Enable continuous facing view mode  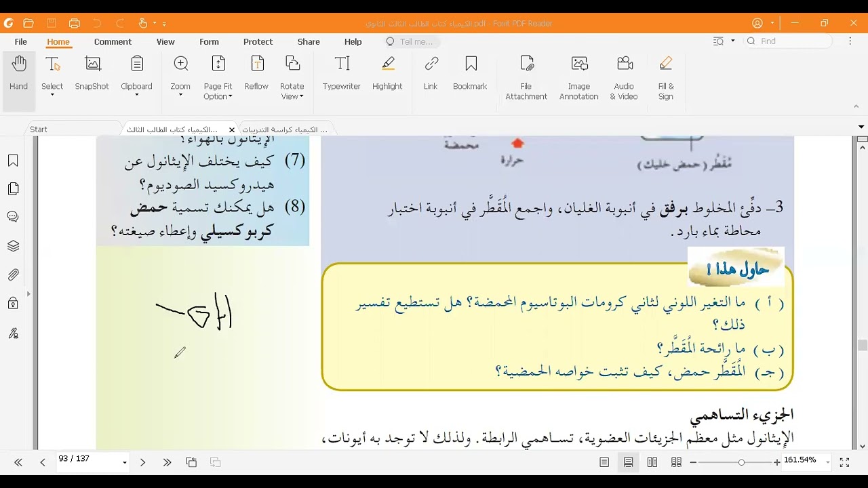pos(676,462)
